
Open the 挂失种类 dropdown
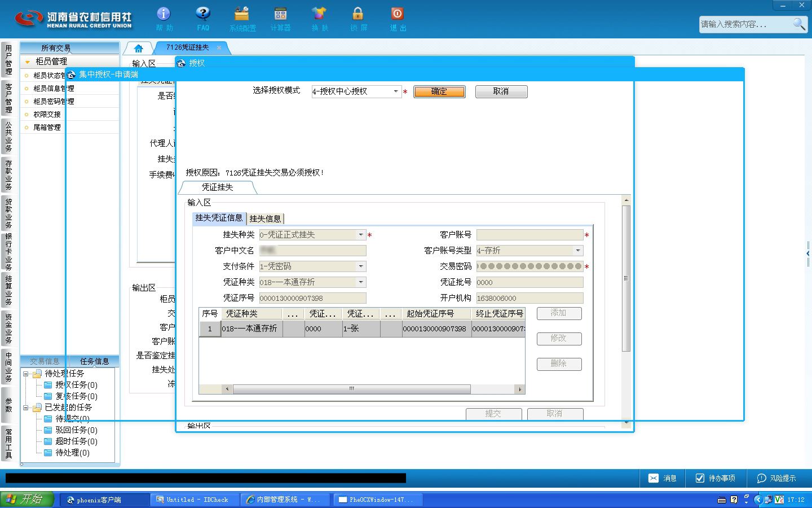(x=361, y=235)
